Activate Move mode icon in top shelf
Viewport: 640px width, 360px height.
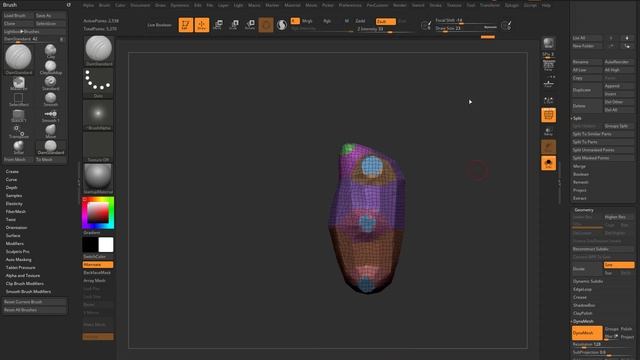[x=218, y=25]
